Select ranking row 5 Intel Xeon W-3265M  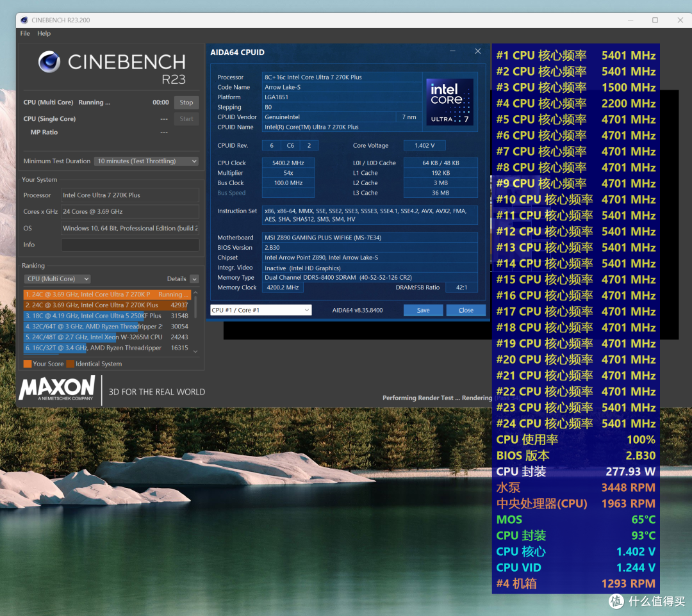tap(107, 337)
